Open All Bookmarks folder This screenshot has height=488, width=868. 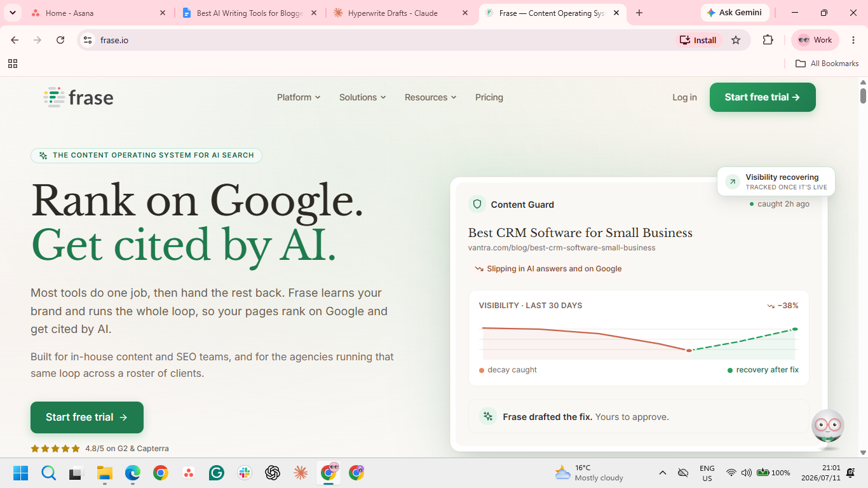827,64
